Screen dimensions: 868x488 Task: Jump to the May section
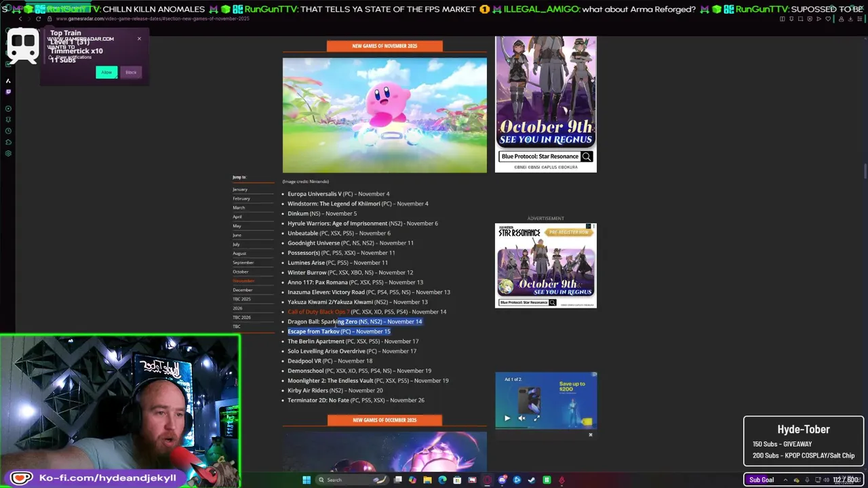click(237, 226)
